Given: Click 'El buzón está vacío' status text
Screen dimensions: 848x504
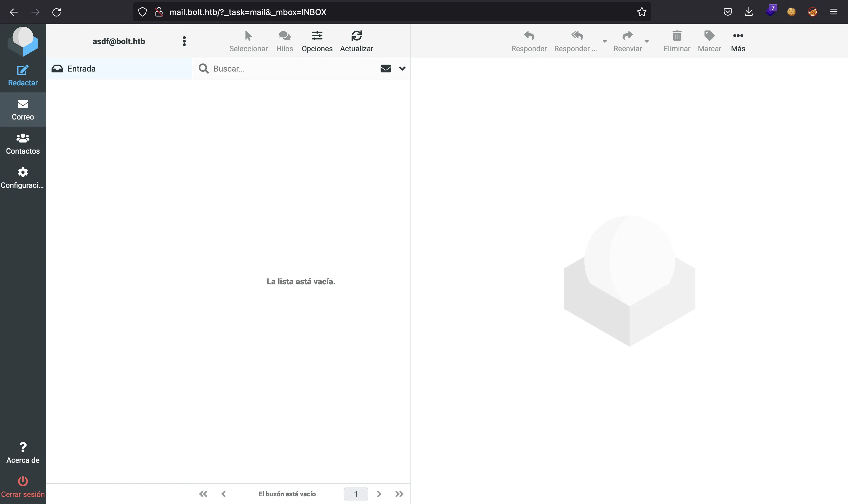Looking at the screenshot, I should [x=287, y=494].
